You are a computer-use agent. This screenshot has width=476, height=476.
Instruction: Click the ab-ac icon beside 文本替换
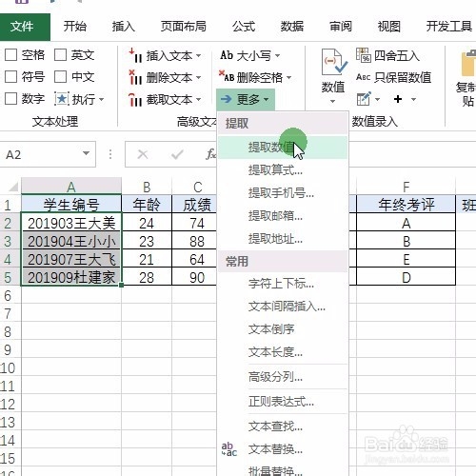[229, 449]
